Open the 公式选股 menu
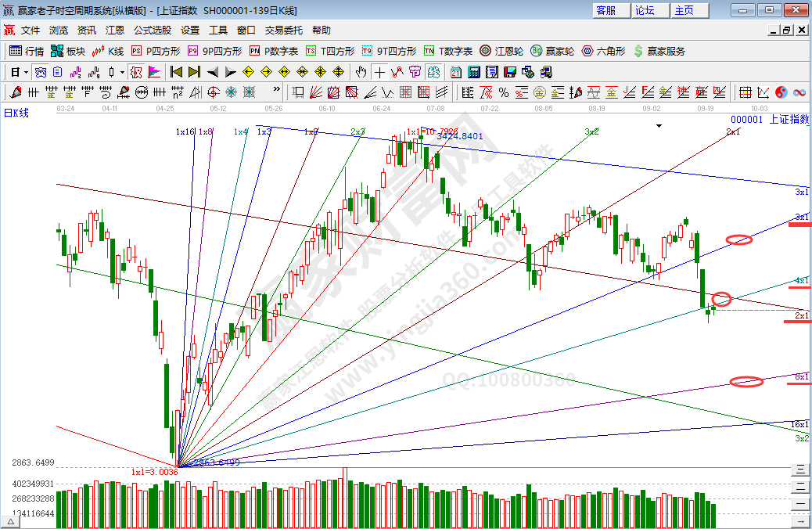This screenshot has height=529, width=812. pyautogui.click(x=152, y=31)
